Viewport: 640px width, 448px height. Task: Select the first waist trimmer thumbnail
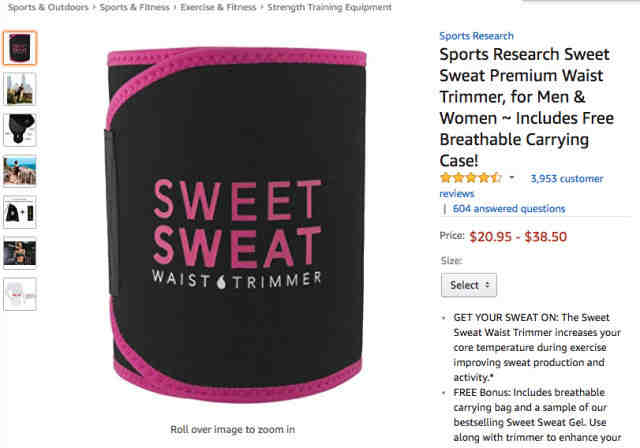20,48
